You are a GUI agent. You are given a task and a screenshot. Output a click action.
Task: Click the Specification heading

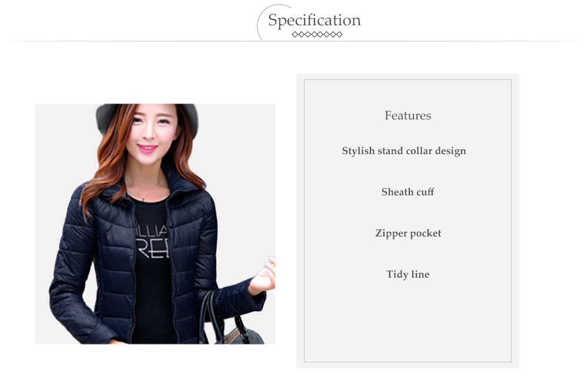click(x=314, y=20)
